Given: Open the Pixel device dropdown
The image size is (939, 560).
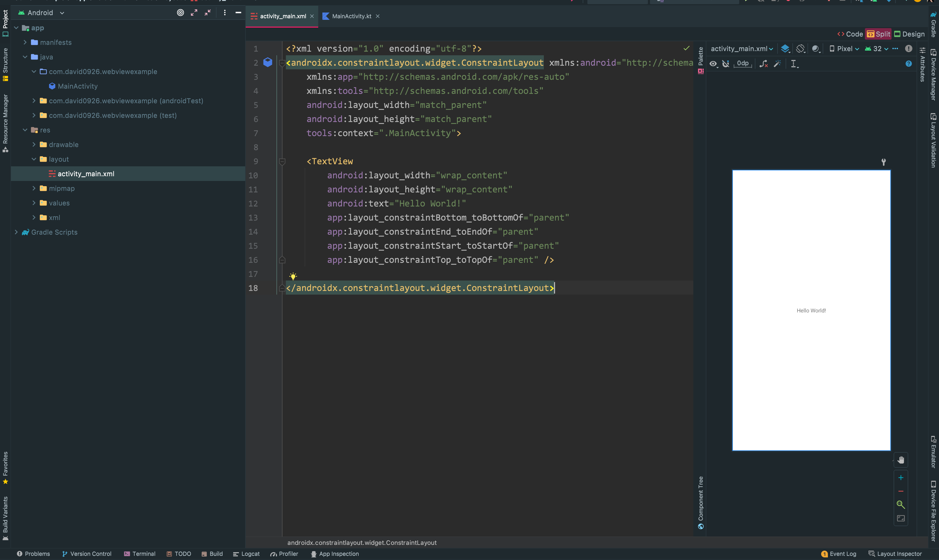Looking at the screenshot, I should pos(844,49).
